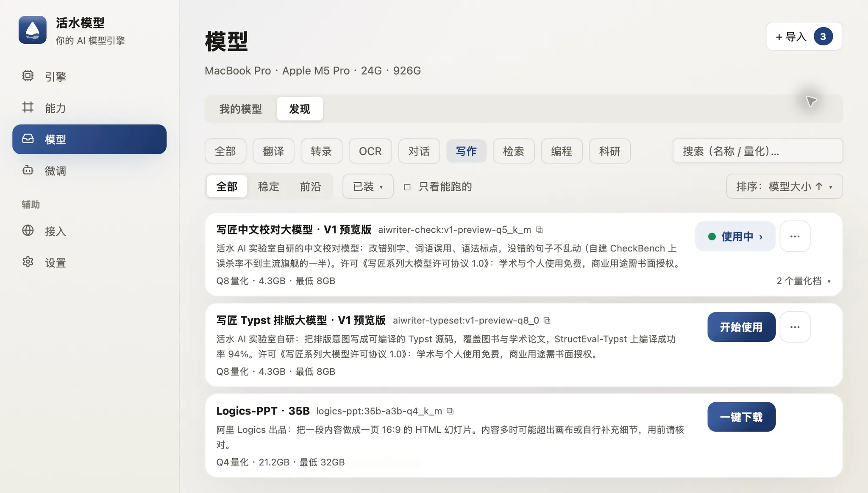The image size is (868, 493).
Task: Filter models by 翻译 category
Action: click(x=273, y=151)
